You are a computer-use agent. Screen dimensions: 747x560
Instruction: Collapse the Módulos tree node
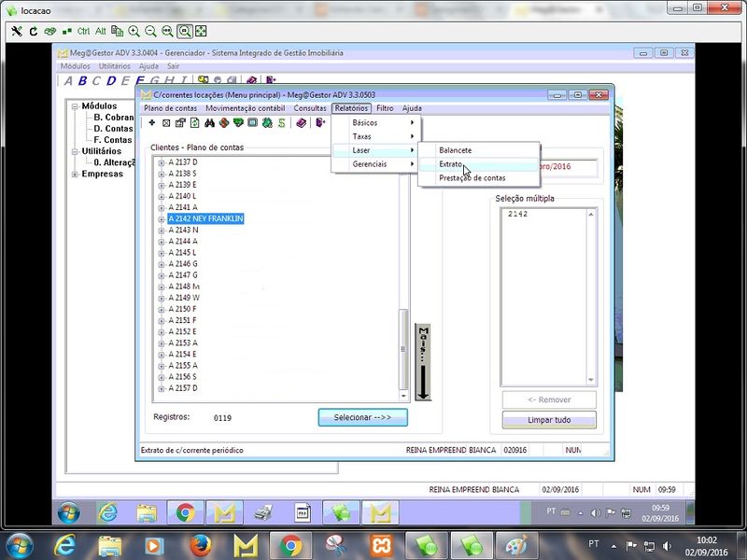coord(75,106)
